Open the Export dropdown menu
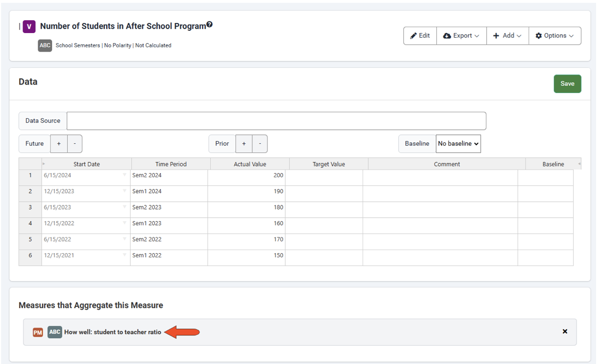The width and height of the screenshot is (600, 364). [x=461, y=36]
